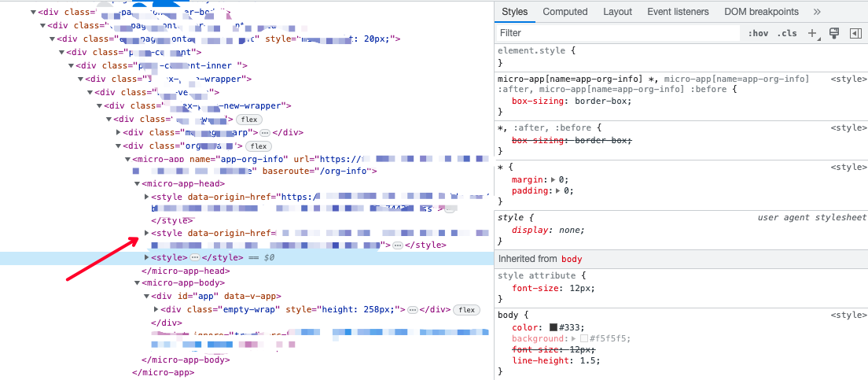The image size is (868, 380).
Task: Open the Layout tab
Action: (617, 12)
